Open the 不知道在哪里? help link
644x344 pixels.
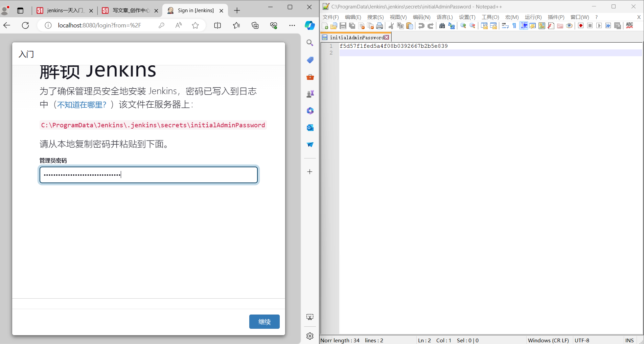pos(82,105)
